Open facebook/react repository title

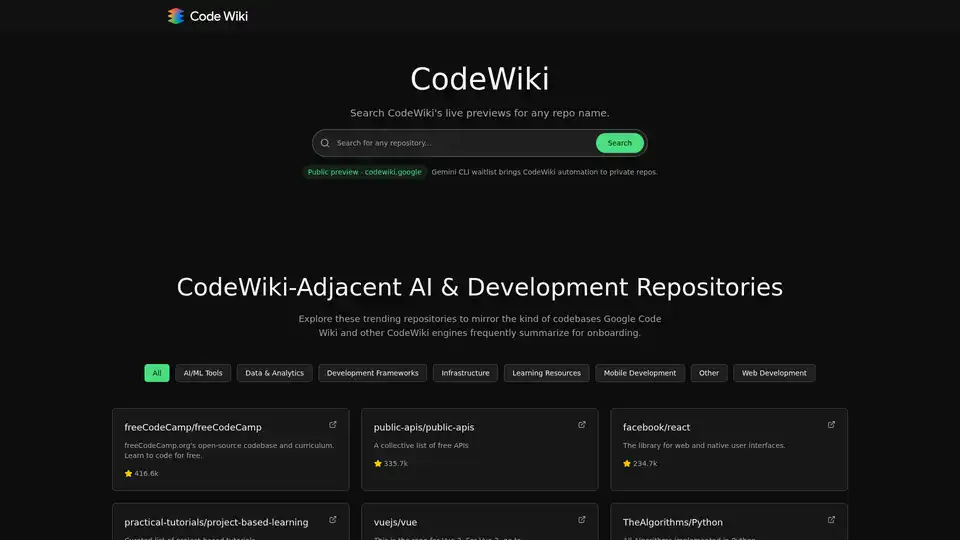pos(656,427)
